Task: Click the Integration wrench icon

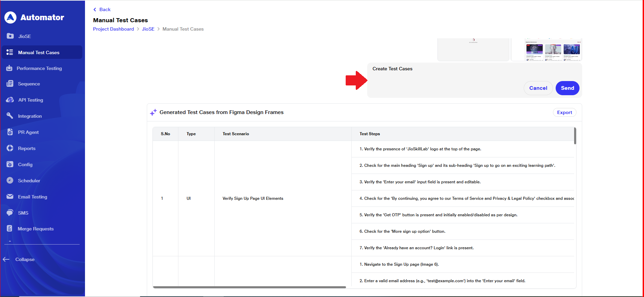Action: [x=10, y=116]
